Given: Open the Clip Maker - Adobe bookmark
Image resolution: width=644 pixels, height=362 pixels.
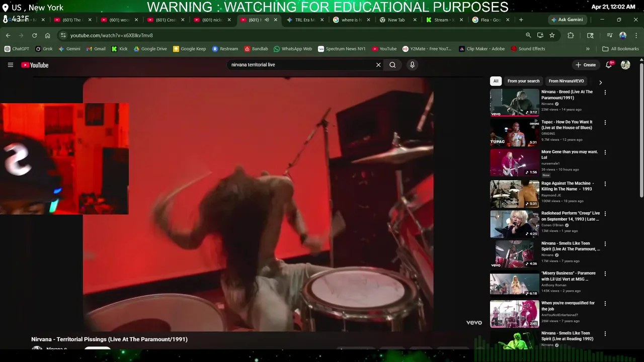Looking at the screenshot, I should point(481,49).
